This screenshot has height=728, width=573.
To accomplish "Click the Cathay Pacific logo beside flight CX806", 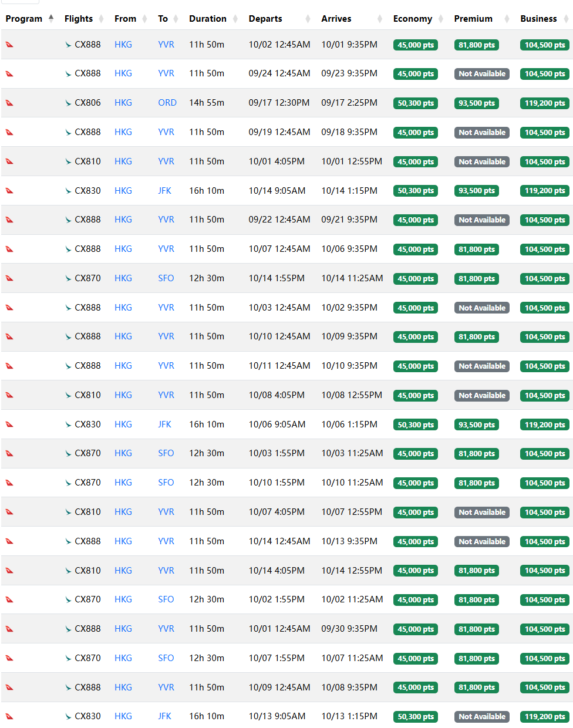I will [x=68, y=103].
